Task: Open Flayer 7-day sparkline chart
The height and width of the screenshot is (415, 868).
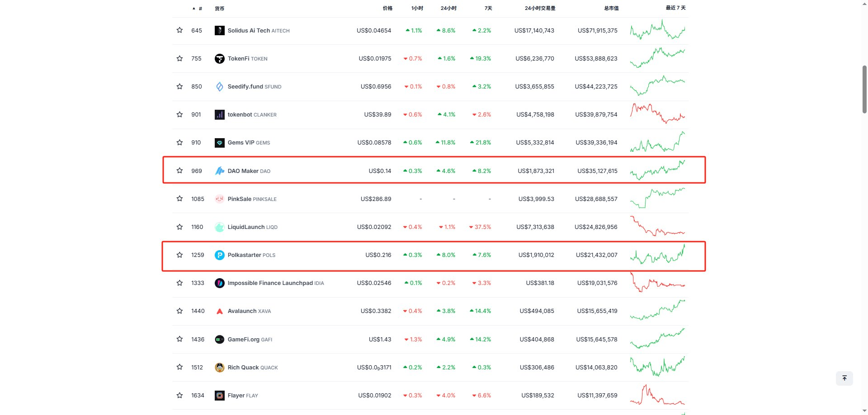Action: pos(657,395)
